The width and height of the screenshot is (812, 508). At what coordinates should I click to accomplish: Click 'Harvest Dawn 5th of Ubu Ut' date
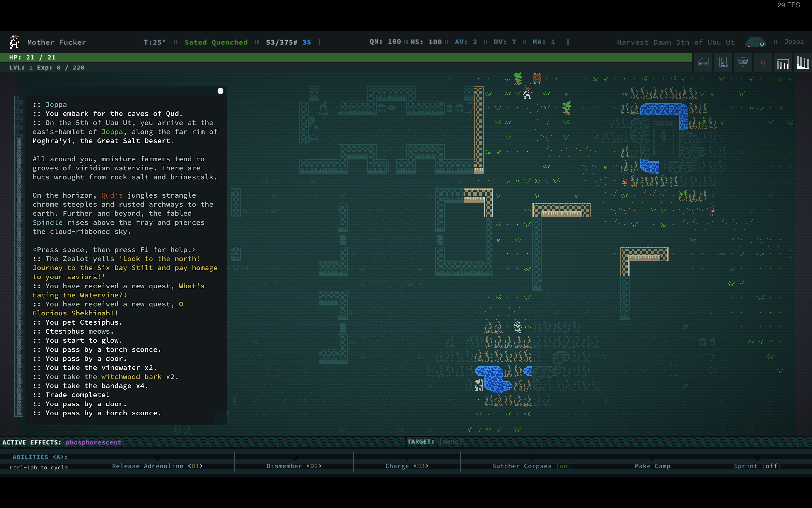click(x=675, y=42)
